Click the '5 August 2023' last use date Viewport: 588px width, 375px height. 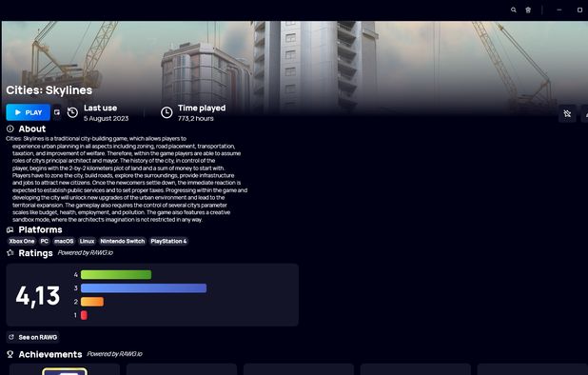coord(107,119)
